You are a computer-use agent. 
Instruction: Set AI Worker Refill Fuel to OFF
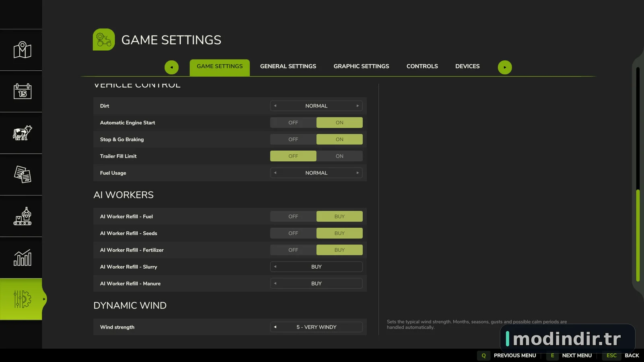(293, 216)
